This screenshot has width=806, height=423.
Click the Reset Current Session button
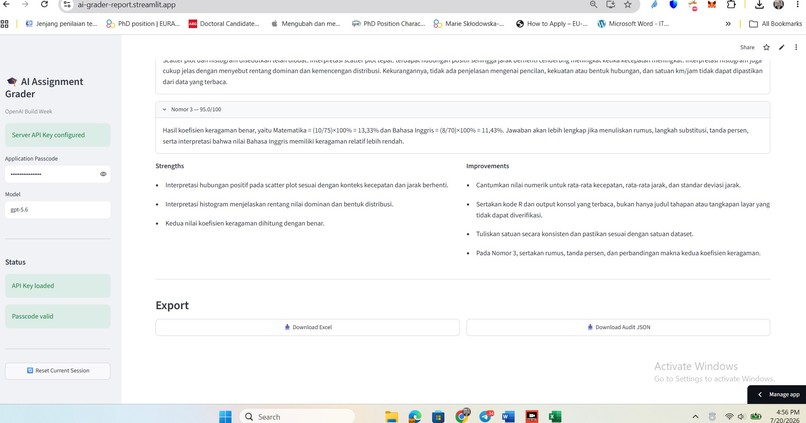coord(58,371)
